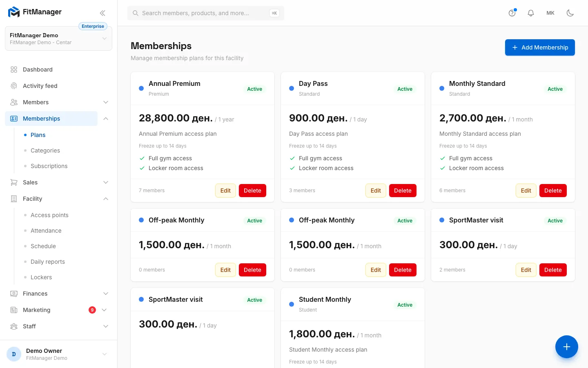Image resolution: width=588 pixels, height=368 pixels.
Task: Click the Sales cart icon
Action: (14, 182)
